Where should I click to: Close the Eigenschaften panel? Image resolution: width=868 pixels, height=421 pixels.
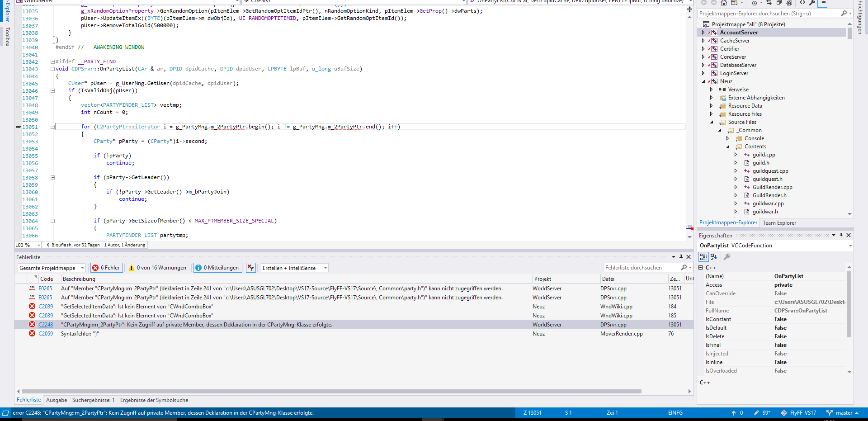pos(849,235)
